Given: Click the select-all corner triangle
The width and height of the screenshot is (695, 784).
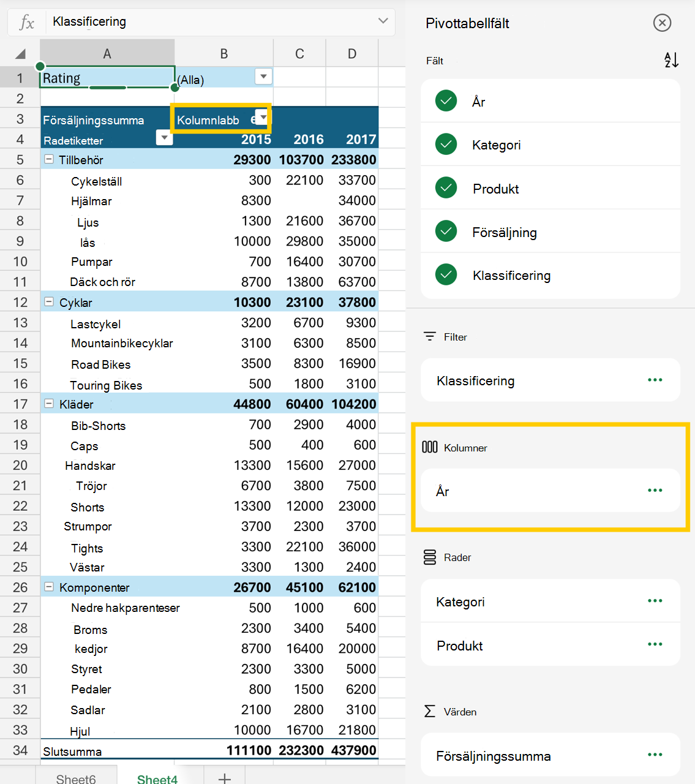Looking at the screenshot, I should tap(20, 54).
